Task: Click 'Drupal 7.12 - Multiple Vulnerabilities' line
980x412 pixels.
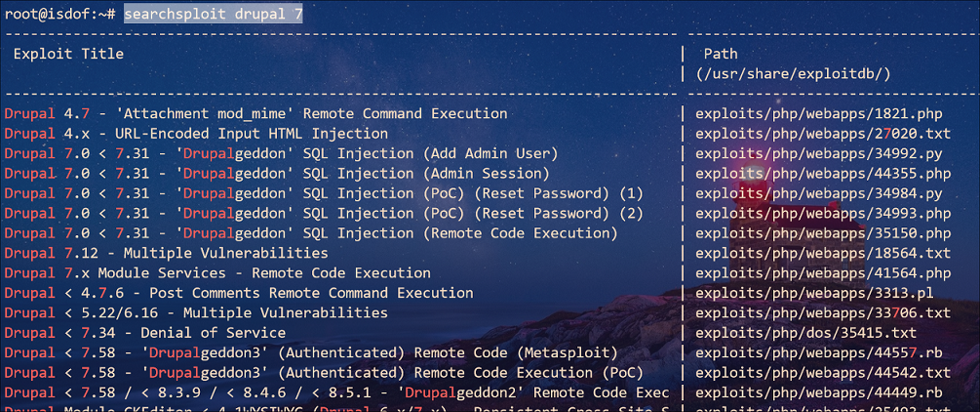Action: [x=166, y=254]
